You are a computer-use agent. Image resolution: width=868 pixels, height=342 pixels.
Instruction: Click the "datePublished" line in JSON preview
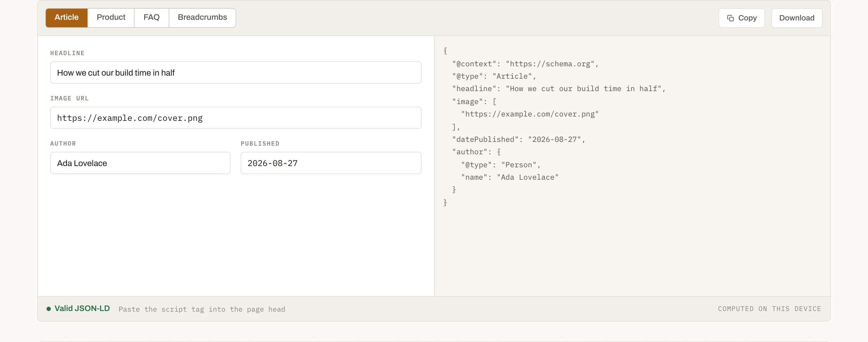519,139
